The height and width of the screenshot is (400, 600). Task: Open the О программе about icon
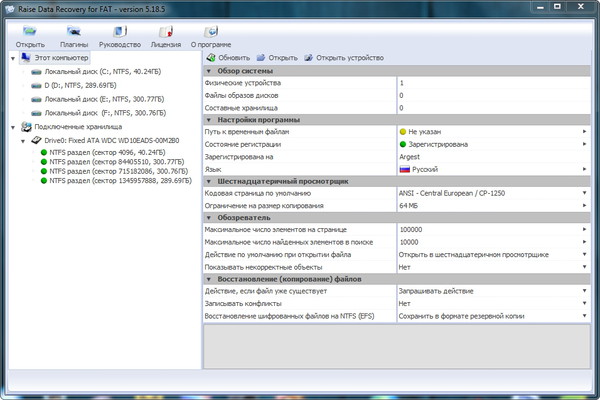pyautogui.click(x=211, y=31)
